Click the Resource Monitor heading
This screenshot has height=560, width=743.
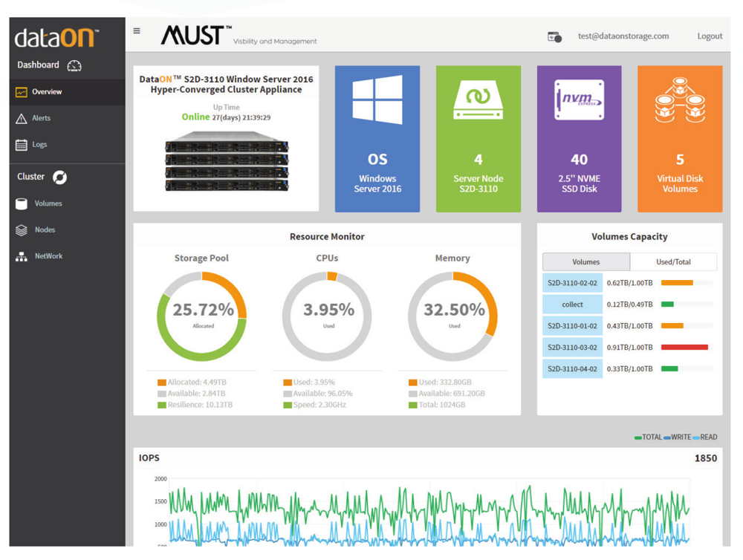327,236
